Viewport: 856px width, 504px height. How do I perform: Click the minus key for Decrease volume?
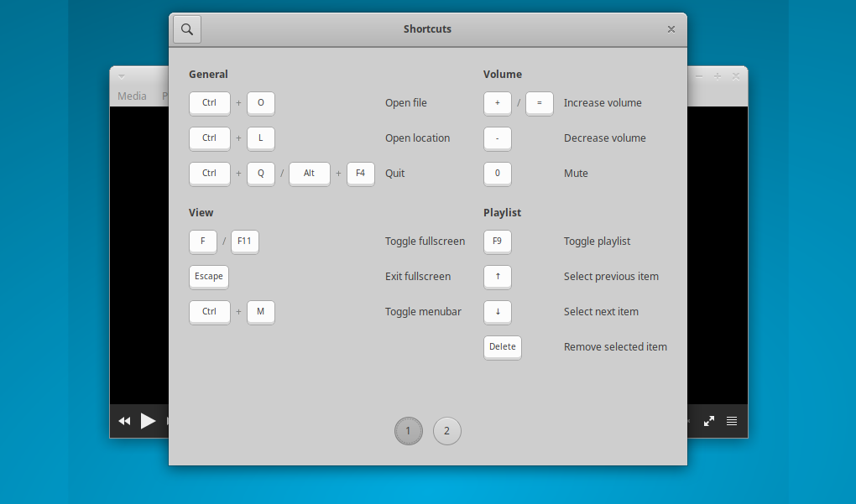click(x=497, y=138)
